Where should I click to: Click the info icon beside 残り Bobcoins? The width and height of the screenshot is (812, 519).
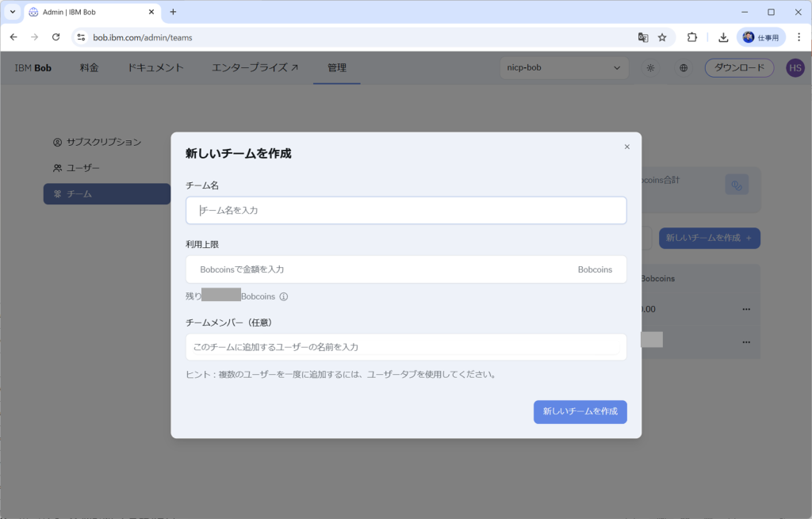(284, 296)
